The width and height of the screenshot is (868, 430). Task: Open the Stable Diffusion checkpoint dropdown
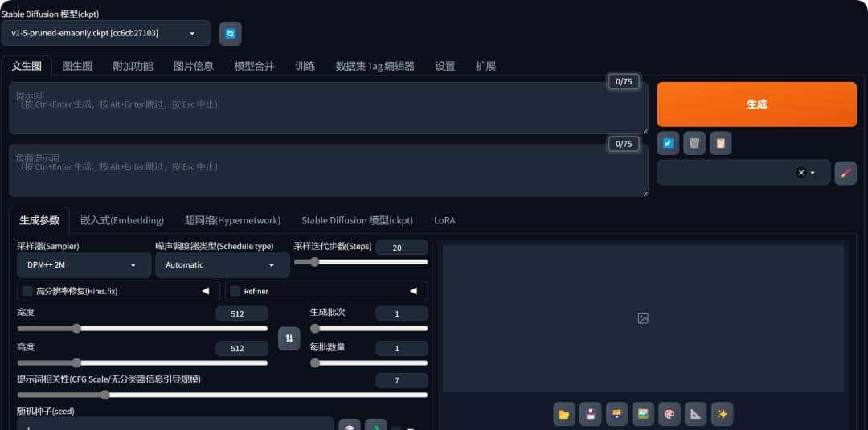tap(106, 33)
